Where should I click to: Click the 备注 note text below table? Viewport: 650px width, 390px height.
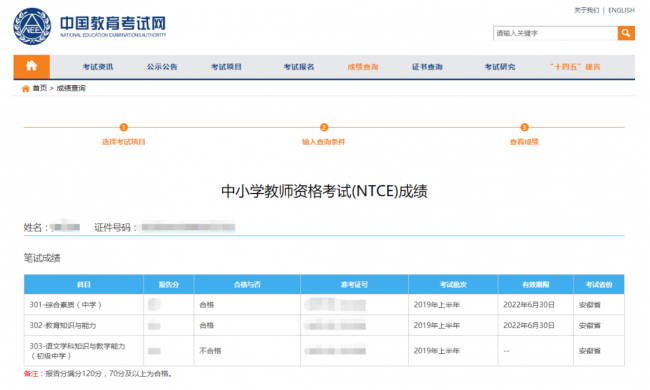coord(98,374)
